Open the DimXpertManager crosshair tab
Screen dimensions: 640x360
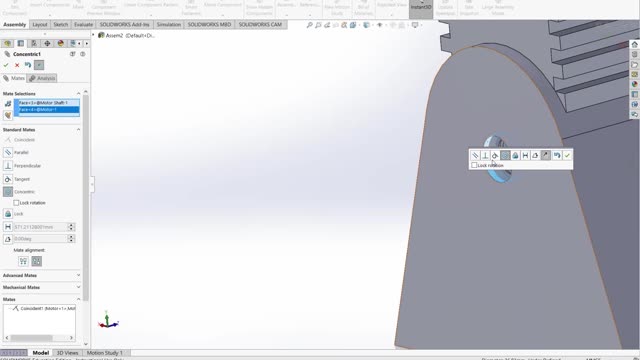47,43
